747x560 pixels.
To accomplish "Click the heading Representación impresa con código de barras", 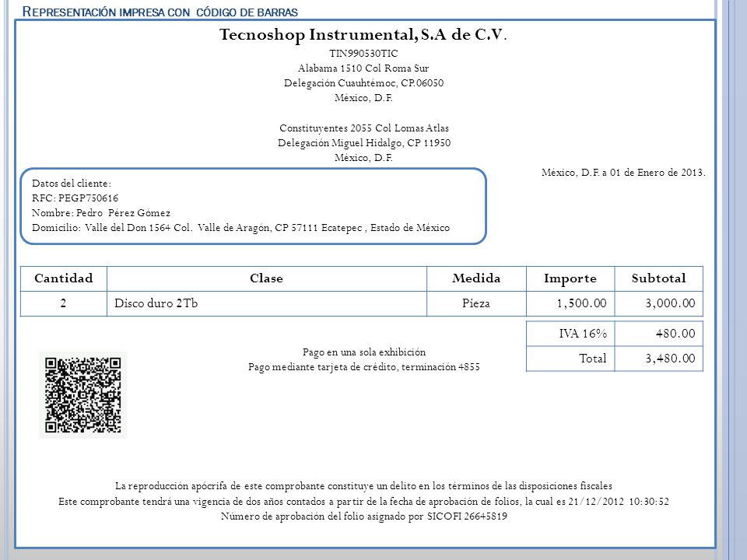I will pyautogui.click(x=160, y=12).
